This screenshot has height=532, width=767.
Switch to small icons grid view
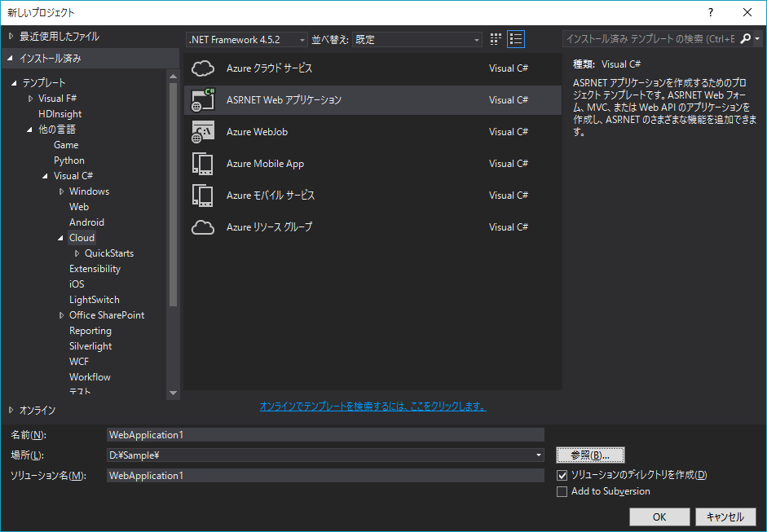(x=496, y=39)
